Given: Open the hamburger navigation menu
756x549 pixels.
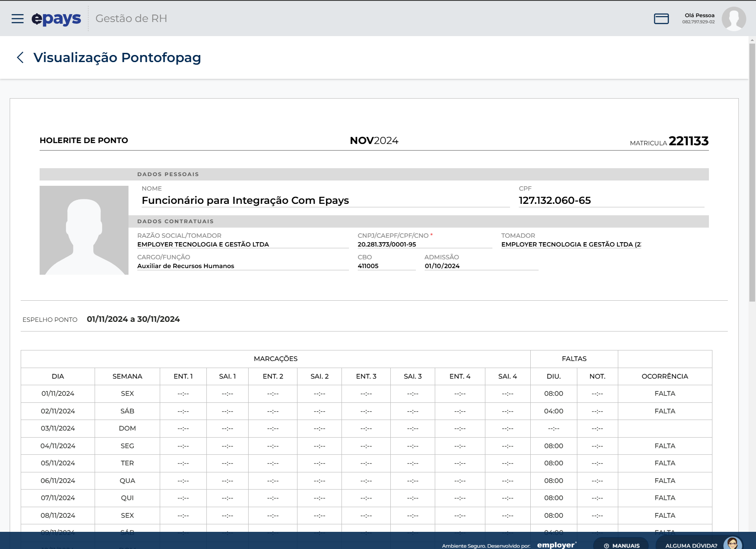Looking at the screenshot, I should (18, 18).
